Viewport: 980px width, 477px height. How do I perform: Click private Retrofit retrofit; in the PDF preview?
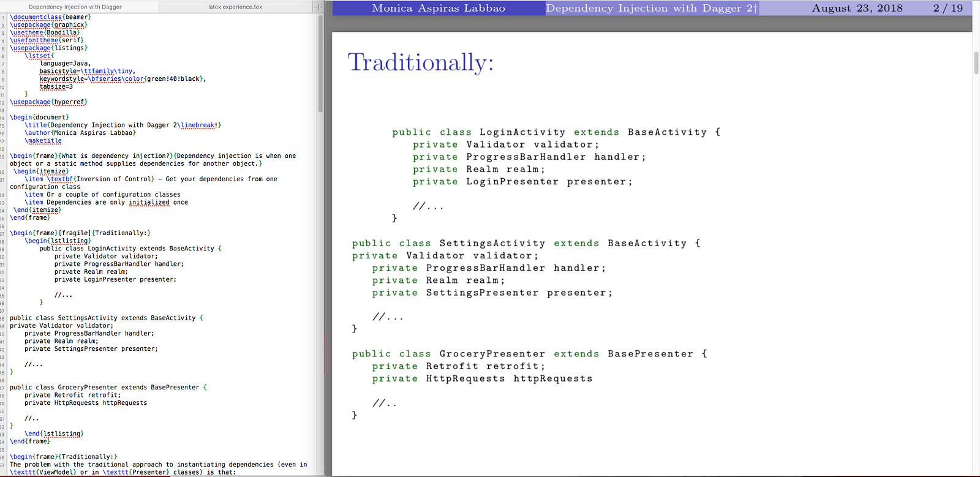pyautogui.click(x=459, y=366)
